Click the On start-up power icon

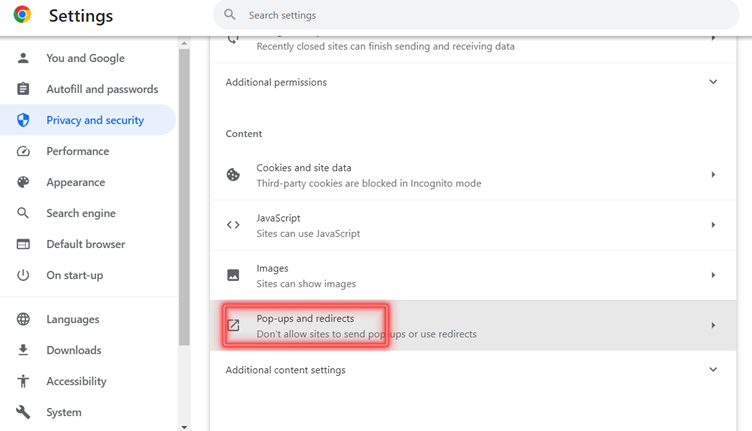coord(23,275)
